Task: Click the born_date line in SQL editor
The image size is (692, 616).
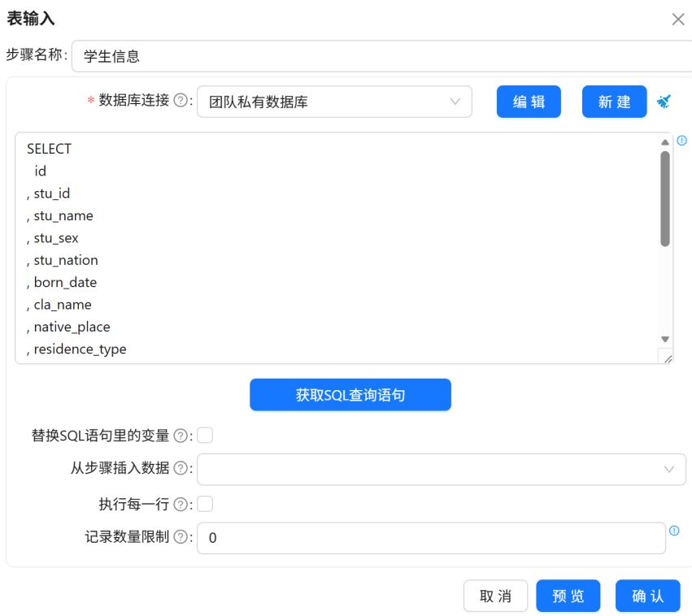Action: 62,282
